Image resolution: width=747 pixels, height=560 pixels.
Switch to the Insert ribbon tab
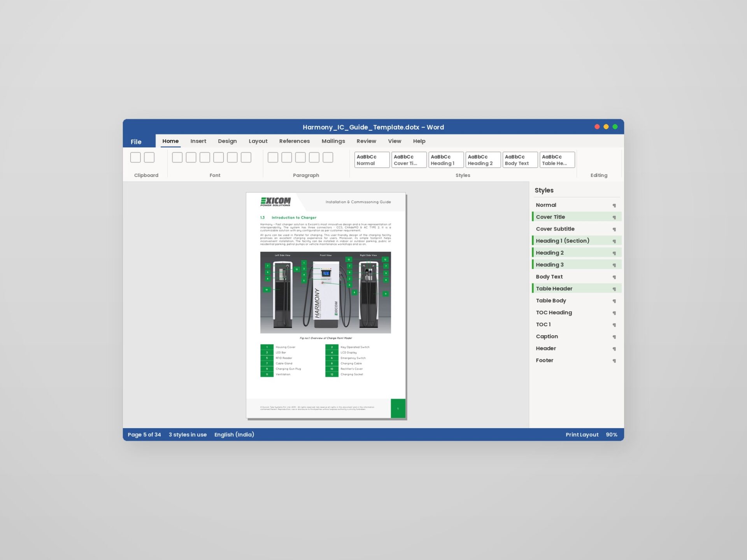198,141
